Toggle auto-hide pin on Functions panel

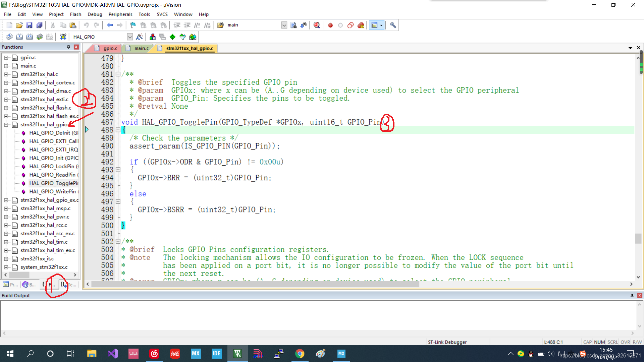coord(68,47)
